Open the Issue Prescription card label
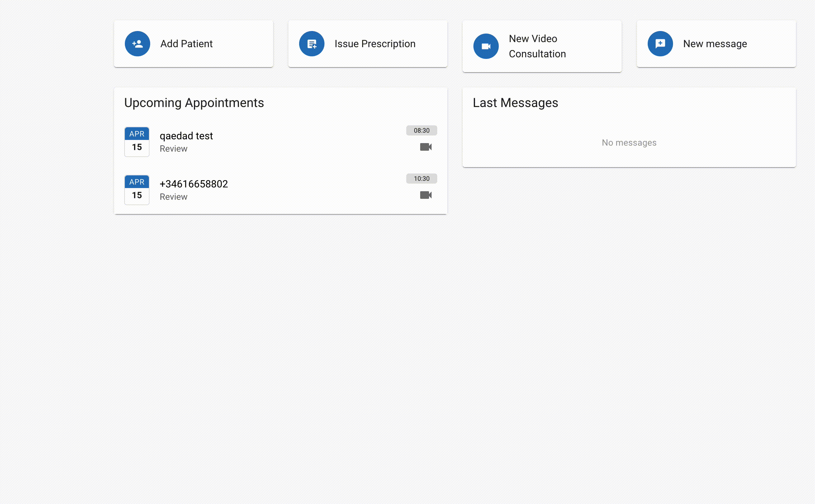 click(x=375, y=44)
